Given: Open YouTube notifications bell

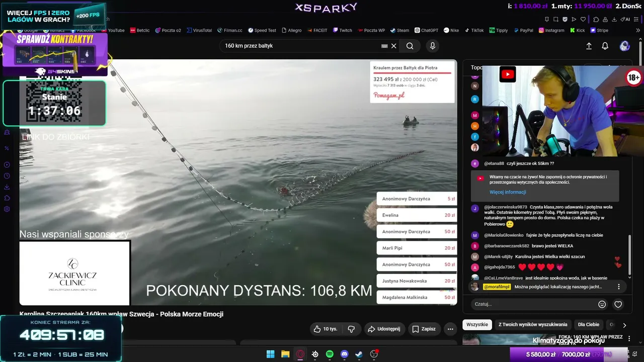Looking at the screenshot, I should (x=605, y=46).
